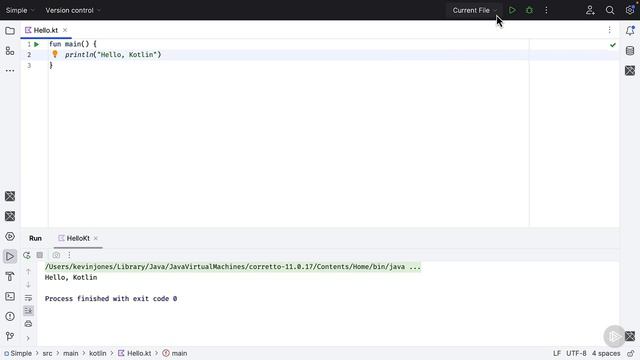Click the green inspections checkmark widget

(613, 45)
